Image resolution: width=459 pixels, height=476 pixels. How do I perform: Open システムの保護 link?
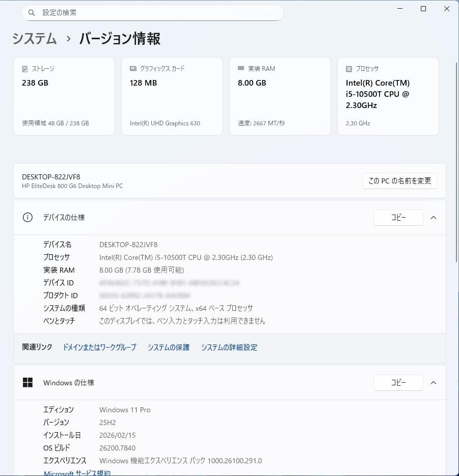tap(169, 347)
